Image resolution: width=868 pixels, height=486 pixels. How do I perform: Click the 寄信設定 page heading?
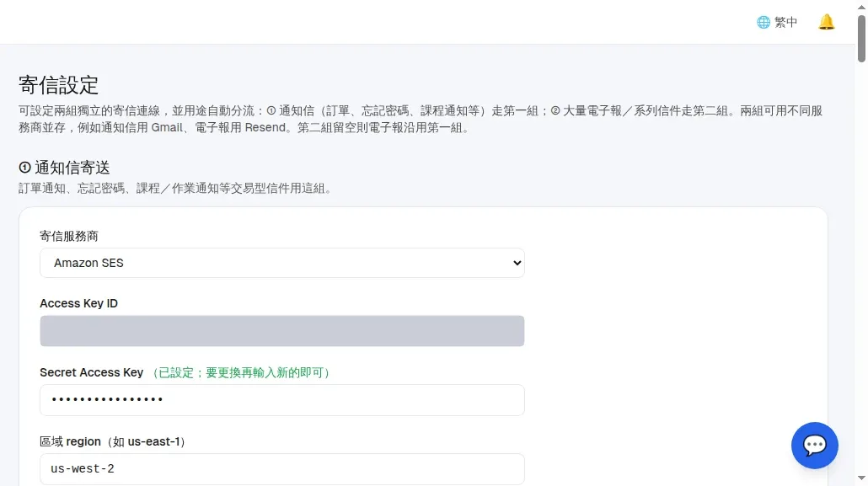[59, 85]
